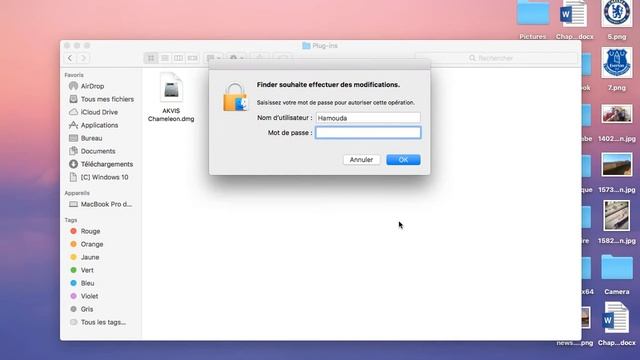Image resolution: width=640 pixels, height=360 pixels.
Task: Switch Finder to list view
Action: pos(165,58)
